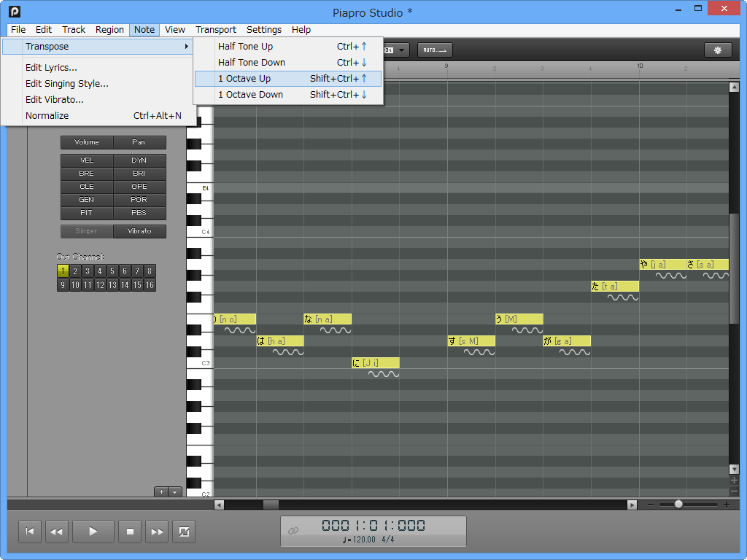Open the Settings menu
The width and height of the screenshot is (747, 560).
pos(264,29)
